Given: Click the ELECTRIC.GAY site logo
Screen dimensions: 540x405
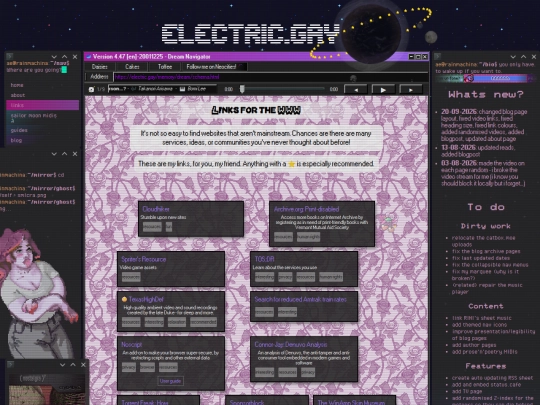Looking at the screenshot, I should click(251, 34).
